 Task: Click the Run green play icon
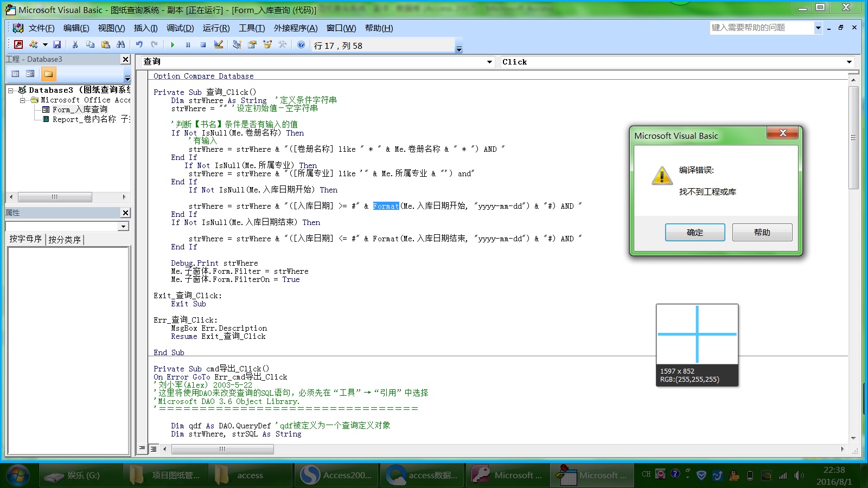point(173,44)
